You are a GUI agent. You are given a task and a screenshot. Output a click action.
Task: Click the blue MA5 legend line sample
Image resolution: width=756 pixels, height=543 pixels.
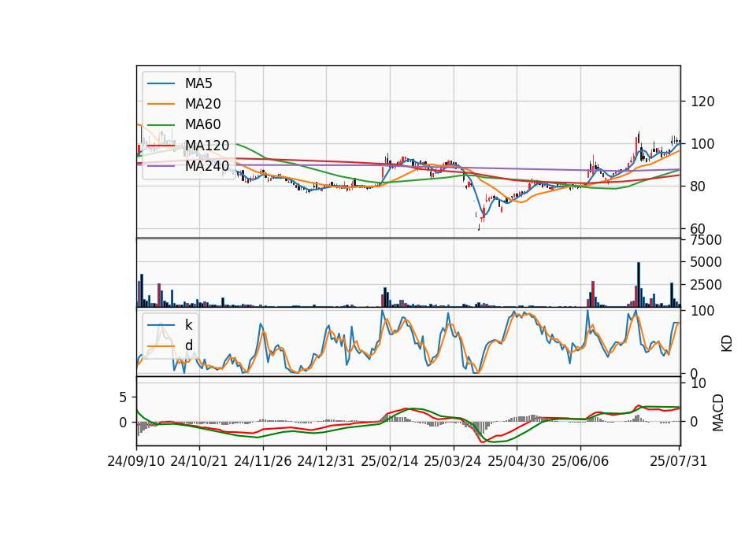point(161,84)
